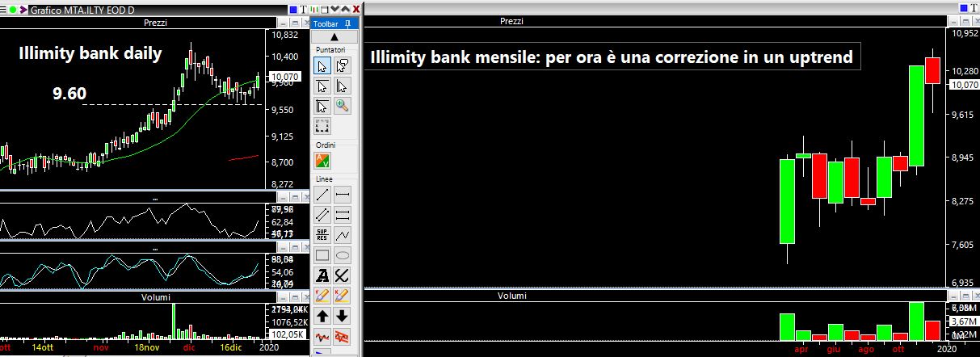The image size is (980, 357).
Task: Click the 'Toolbar' panel title
Action: (326, 24)
